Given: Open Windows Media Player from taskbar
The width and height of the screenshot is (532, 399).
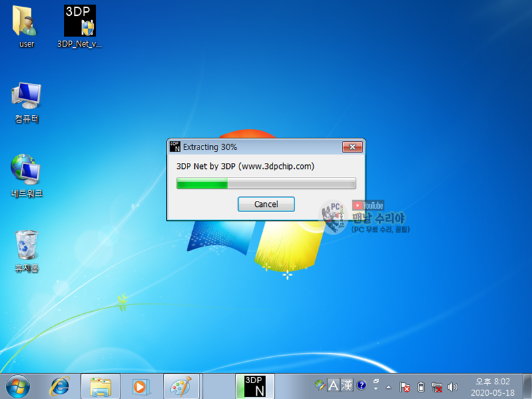Looking at the screenshot, I should (x=140, y=386).
